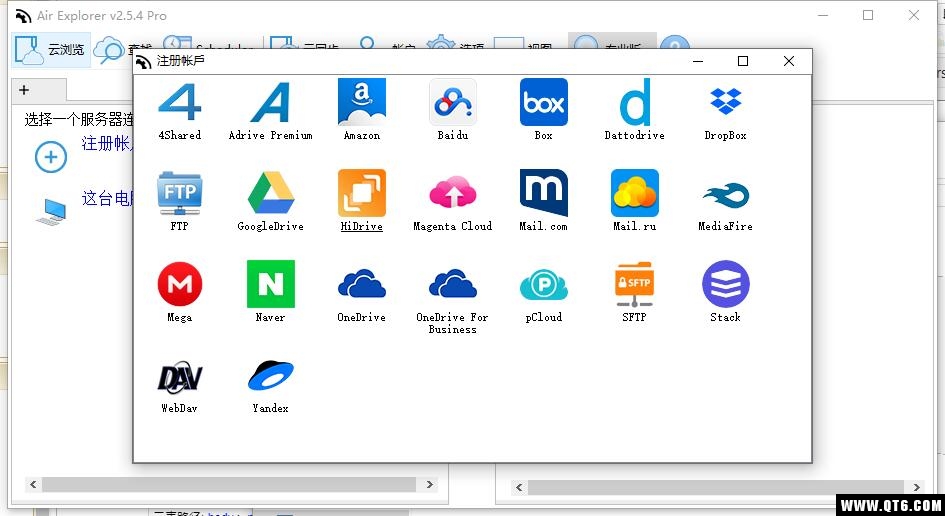Select OneDrive For Business icon
The height and width of the screenshot is (516, 945).
tap(453, 284)
